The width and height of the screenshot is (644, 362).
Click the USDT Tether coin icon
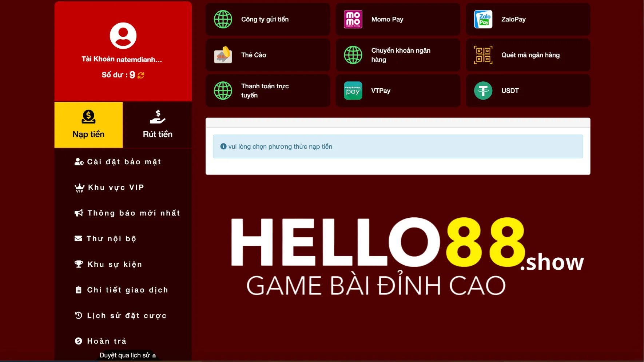point(483,90)
